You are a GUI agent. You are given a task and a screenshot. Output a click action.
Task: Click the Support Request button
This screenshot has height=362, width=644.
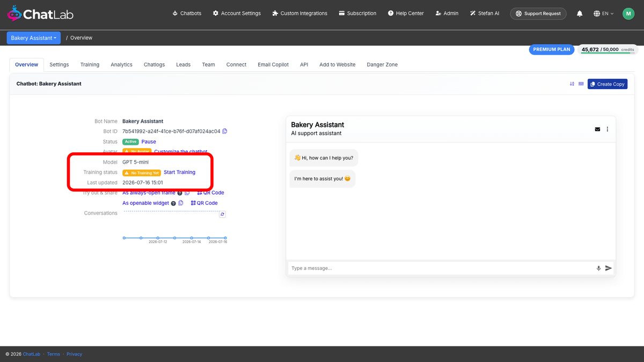538,13
